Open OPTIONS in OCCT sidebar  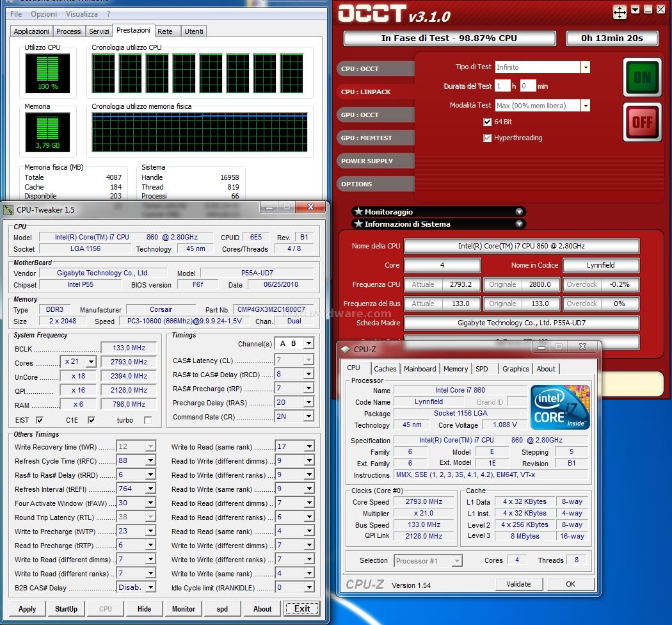(376, 184)
